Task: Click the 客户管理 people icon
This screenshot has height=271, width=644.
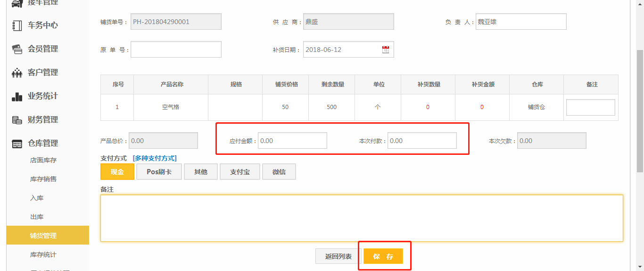Action: coord(17,73)
